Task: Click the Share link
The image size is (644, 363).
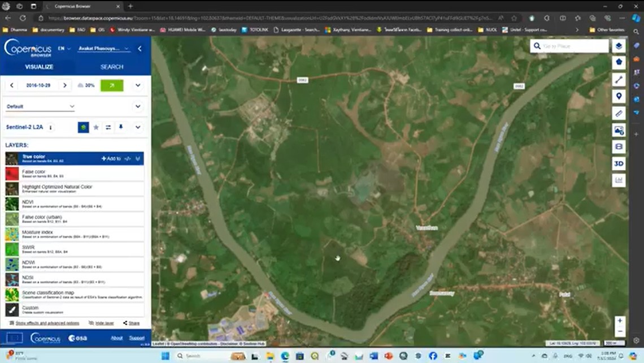Action: coord(132,323)
